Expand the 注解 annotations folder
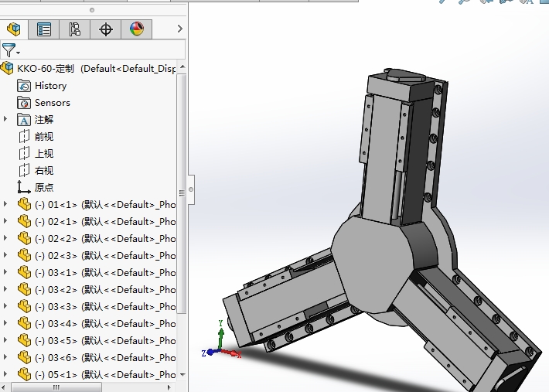549x392 pixels. pyautogui.click(x=5, y=119)
